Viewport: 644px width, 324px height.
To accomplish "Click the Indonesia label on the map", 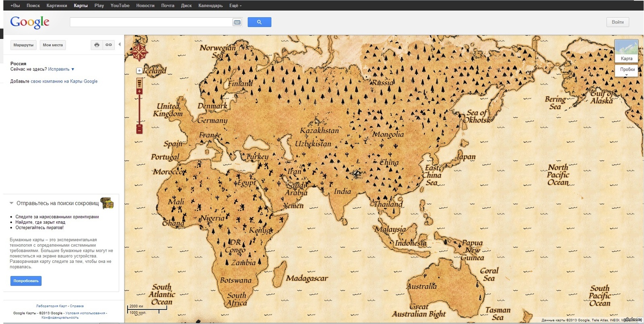I will [x=411, y=243].
